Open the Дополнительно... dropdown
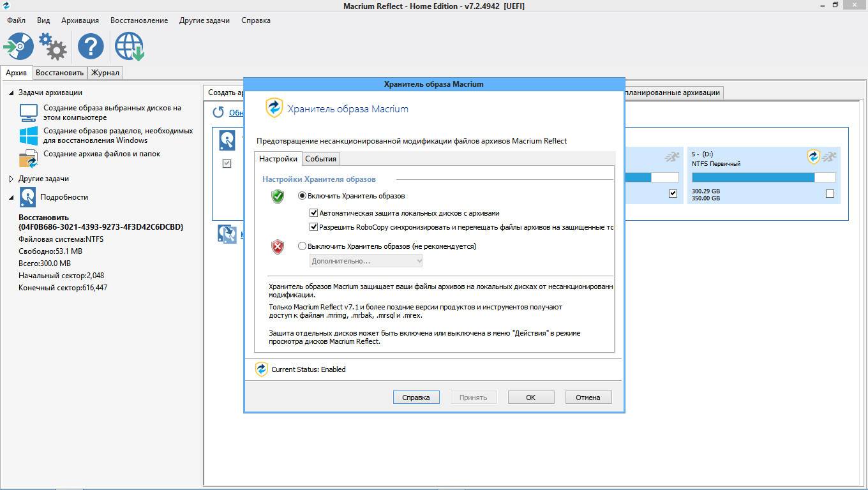868x490 pixels. [x=366, y=261]
